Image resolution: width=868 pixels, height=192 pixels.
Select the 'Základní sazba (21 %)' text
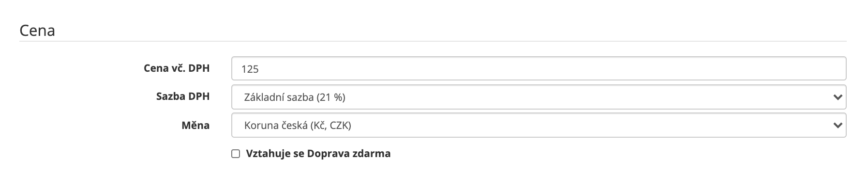[295, 97]
